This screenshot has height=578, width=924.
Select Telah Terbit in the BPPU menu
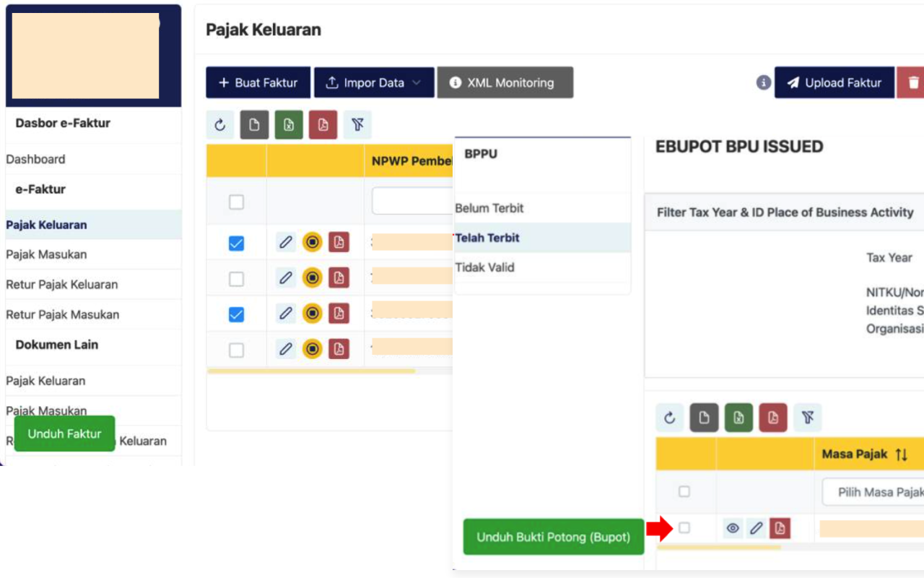coord(543,238)
